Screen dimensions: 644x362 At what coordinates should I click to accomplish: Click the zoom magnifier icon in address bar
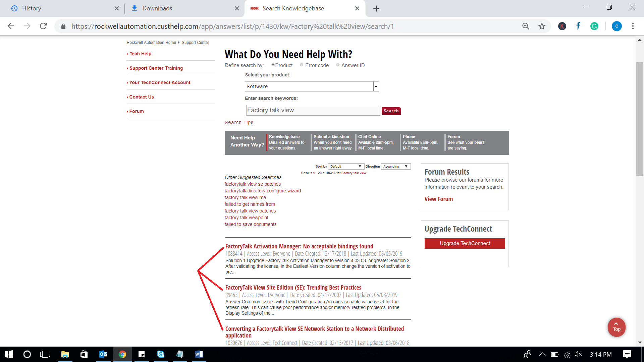pyautogui.click(x=526, y=26)
